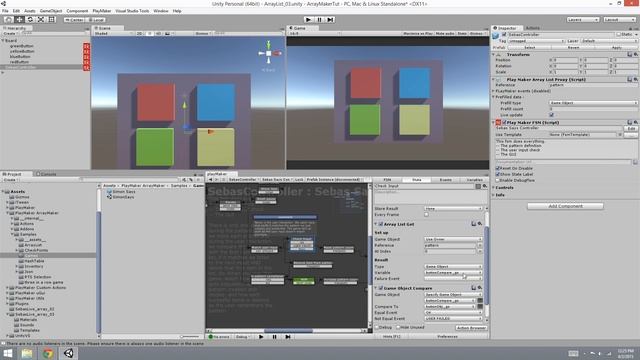This screenshot has width=640, height=360.
Task: Collapse the Board hierarchy item
Action: [x=3, y=40]
